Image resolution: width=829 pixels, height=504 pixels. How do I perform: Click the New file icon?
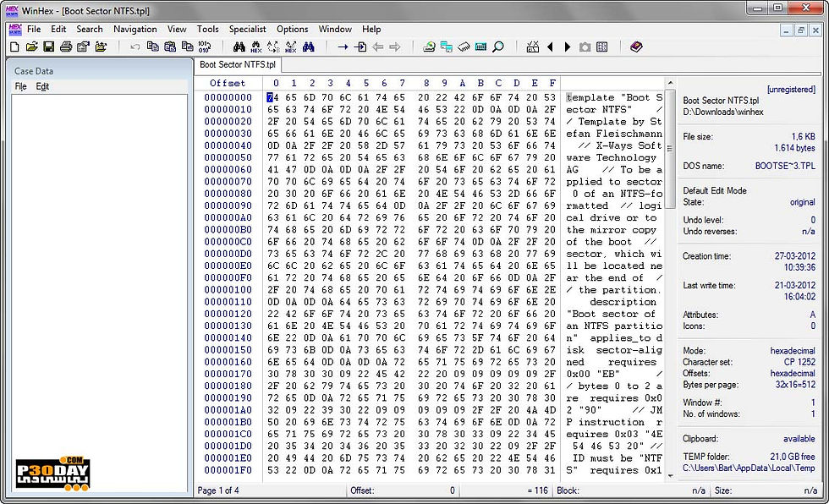(14, 47)
